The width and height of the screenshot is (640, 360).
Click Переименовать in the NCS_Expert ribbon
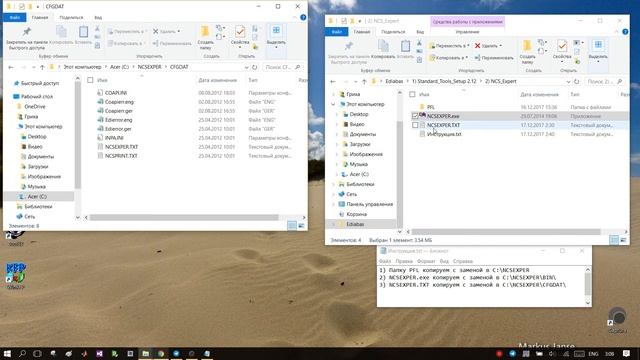point(494,58)
